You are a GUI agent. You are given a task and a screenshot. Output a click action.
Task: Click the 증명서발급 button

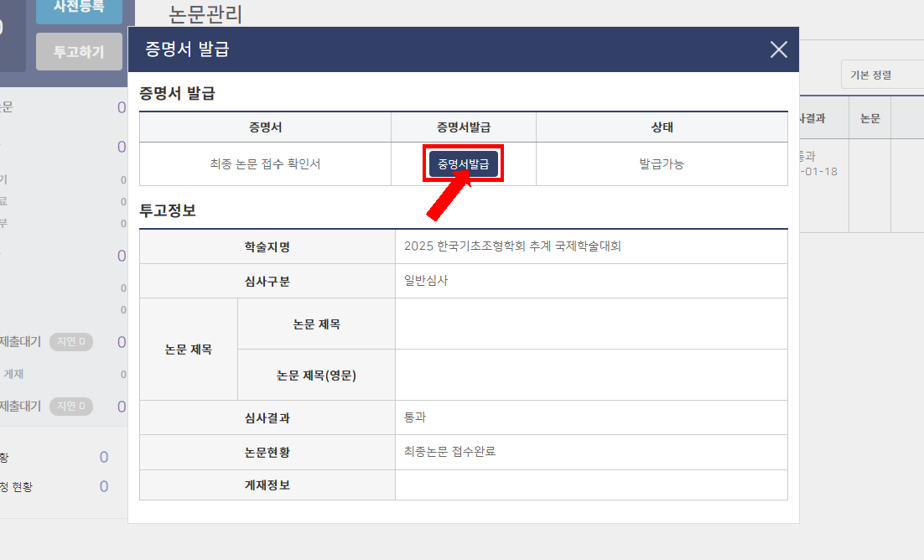pyautogui.click(x=464, y=164)
